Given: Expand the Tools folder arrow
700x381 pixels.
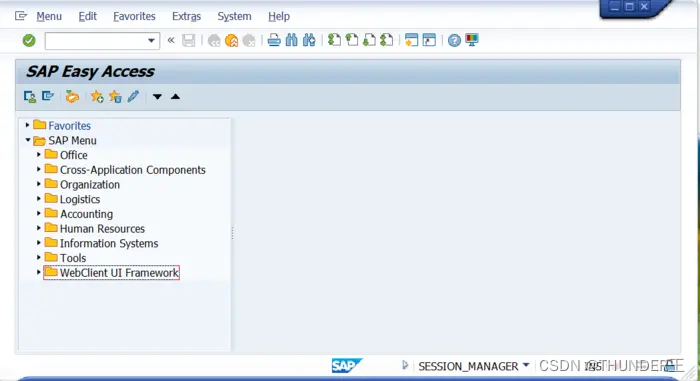Looking at the screenshot, I should point(39,258).
